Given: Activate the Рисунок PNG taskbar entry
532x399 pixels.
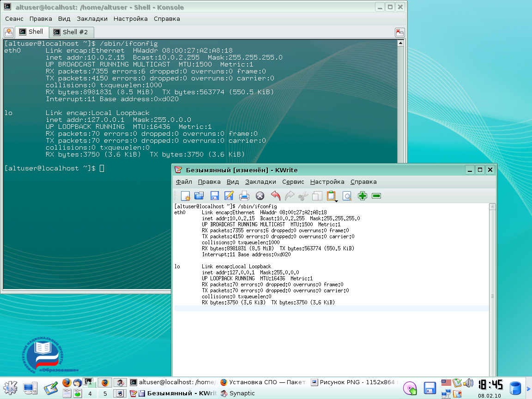Looking at the screenshot, I should (355, 382).
